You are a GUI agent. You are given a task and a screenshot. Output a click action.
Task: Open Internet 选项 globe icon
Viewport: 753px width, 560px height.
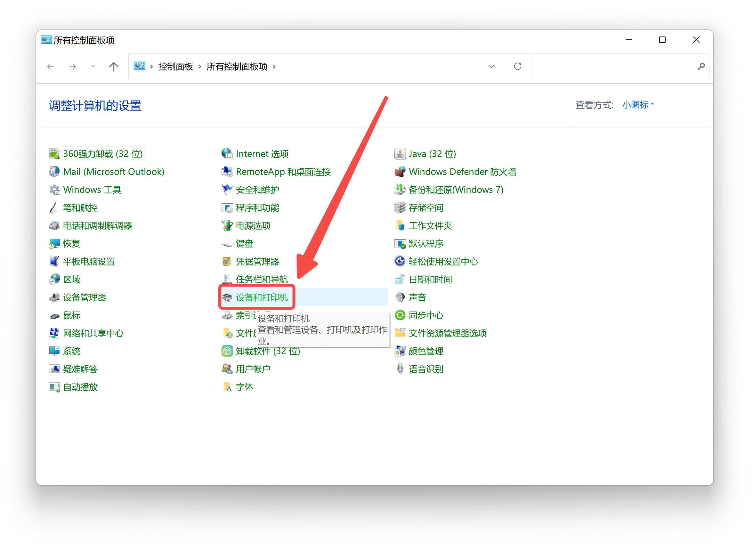click(x=227, y=154)
